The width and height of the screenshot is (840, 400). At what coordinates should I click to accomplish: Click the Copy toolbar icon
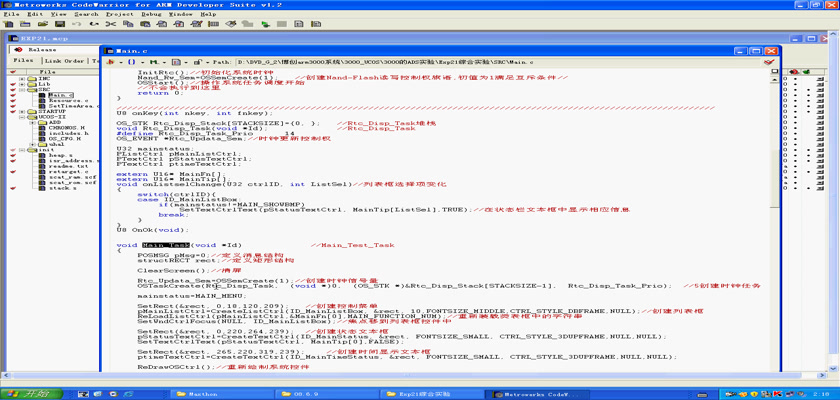coord(128,24)
